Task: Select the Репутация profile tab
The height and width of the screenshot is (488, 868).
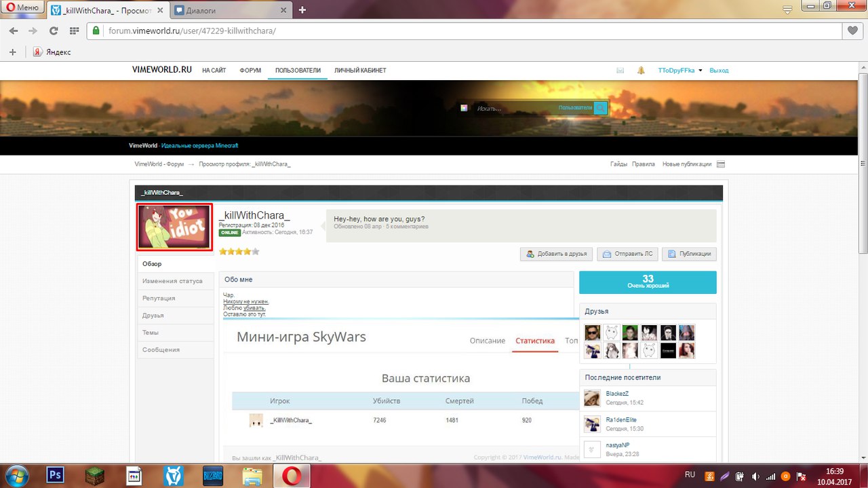Action: [x=176, y=298]
